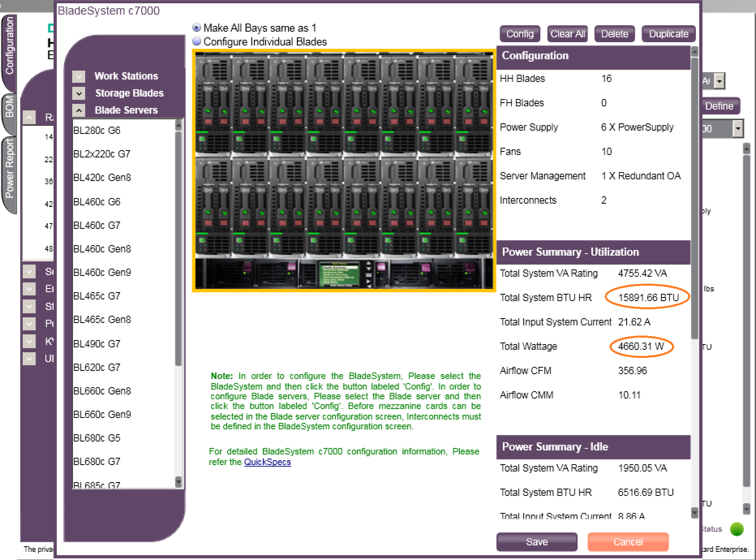The image size is (756, 560).
Task: Click summary panel scrollbar down arrow
Action: tap(695, 513)
